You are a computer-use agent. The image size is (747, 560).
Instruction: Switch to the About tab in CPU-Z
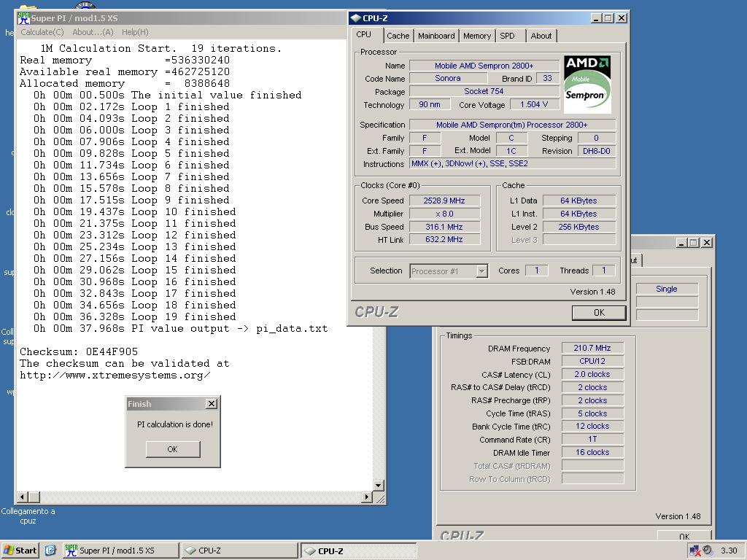click(x=541, y=36)
